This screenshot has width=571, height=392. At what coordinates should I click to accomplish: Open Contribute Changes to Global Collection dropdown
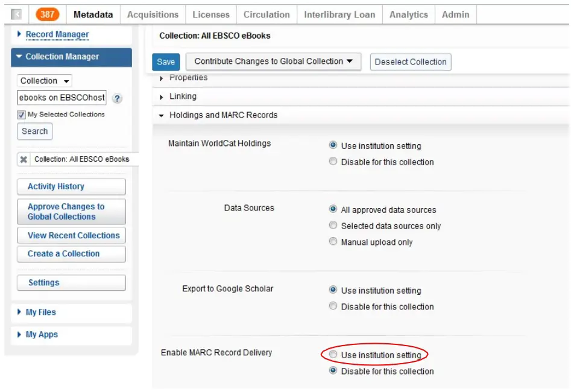[x=273, y=62]
